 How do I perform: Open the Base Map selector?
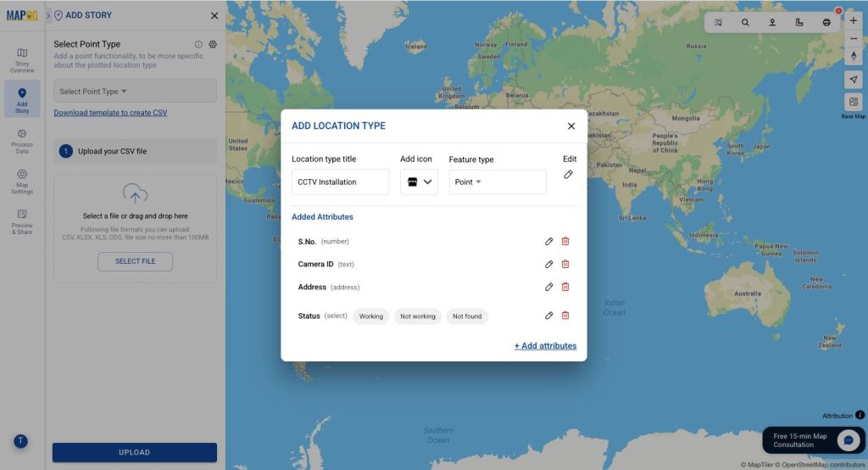854,103
